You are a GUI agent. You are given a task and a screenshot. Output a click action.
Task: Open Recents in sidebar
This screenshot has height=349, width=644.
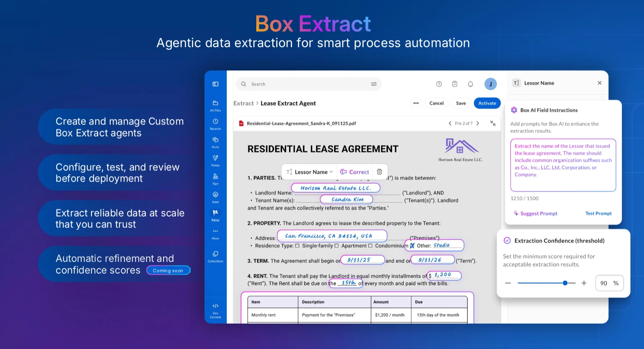215,124
